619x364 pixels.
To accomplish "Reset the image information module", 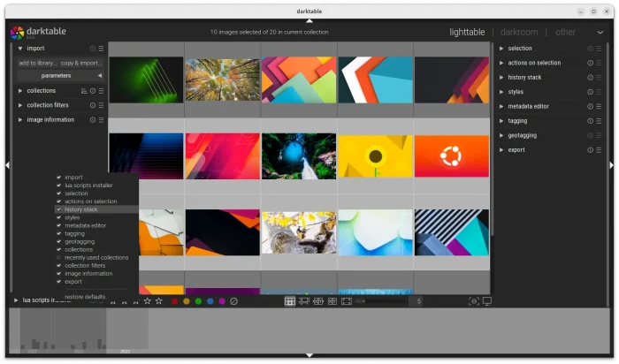I will (x=92, y=120).
